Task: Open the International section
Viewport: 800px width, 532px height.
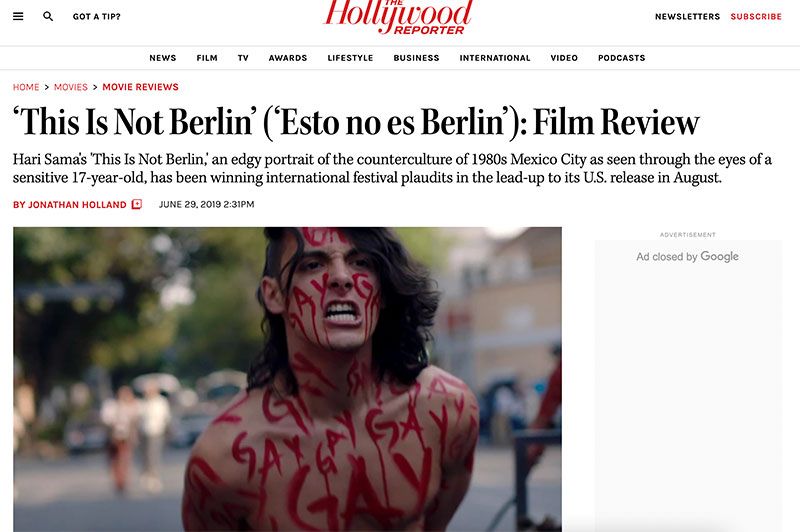Action: coord(495,58)
